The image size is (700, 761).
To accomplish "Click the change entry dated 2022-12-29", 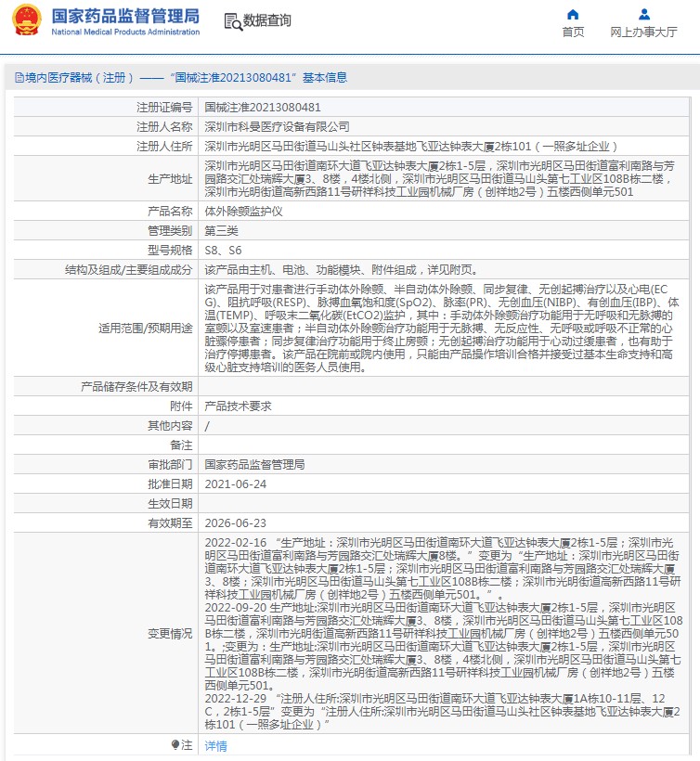I will [x=442, y=712].
